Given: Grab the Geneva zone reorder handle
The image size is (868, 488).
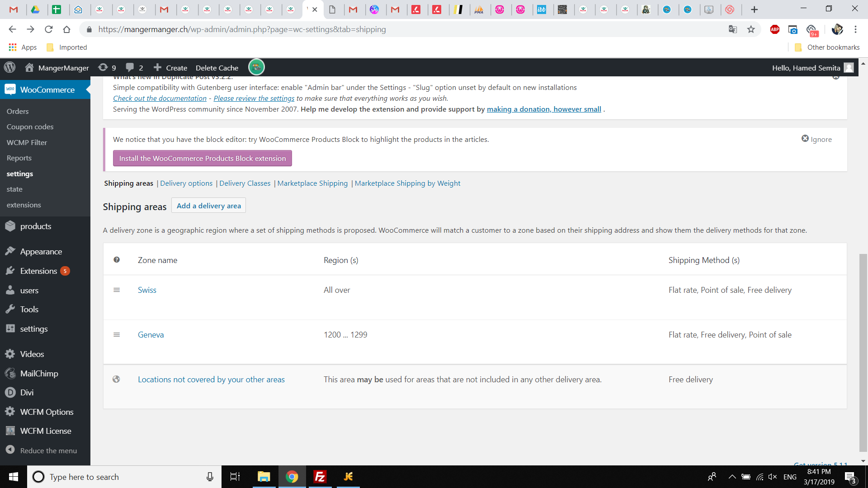Looking at the screenshot, I should (x=117, y=335).
